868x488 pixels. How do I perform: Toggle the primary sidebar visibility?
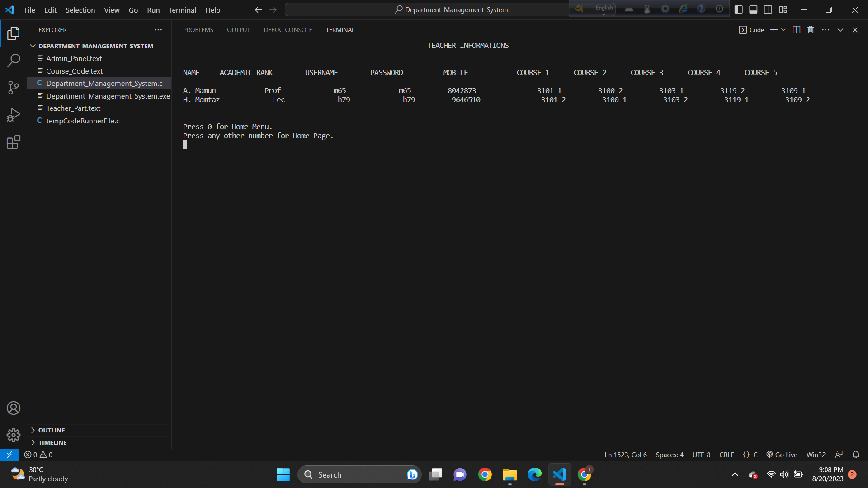739,9
